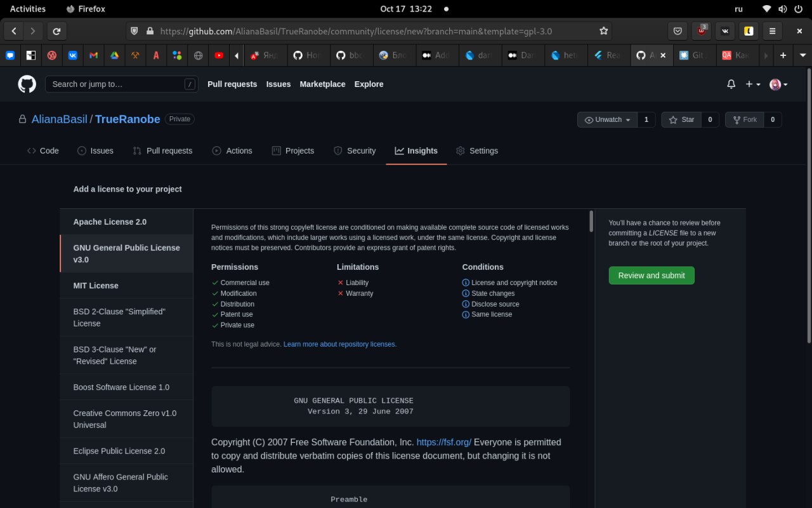Open the pinned VK tab

[72, 55]
